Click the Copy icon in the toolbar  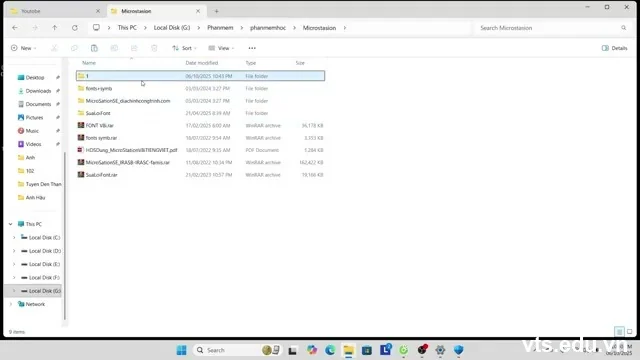(x=74, y=48)
